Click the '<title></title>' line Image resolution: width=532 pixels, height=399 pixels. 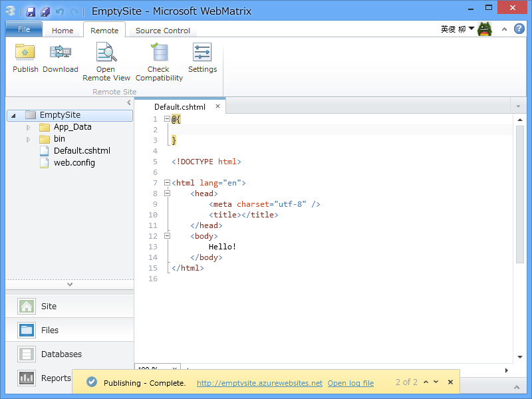click(243, 215)
